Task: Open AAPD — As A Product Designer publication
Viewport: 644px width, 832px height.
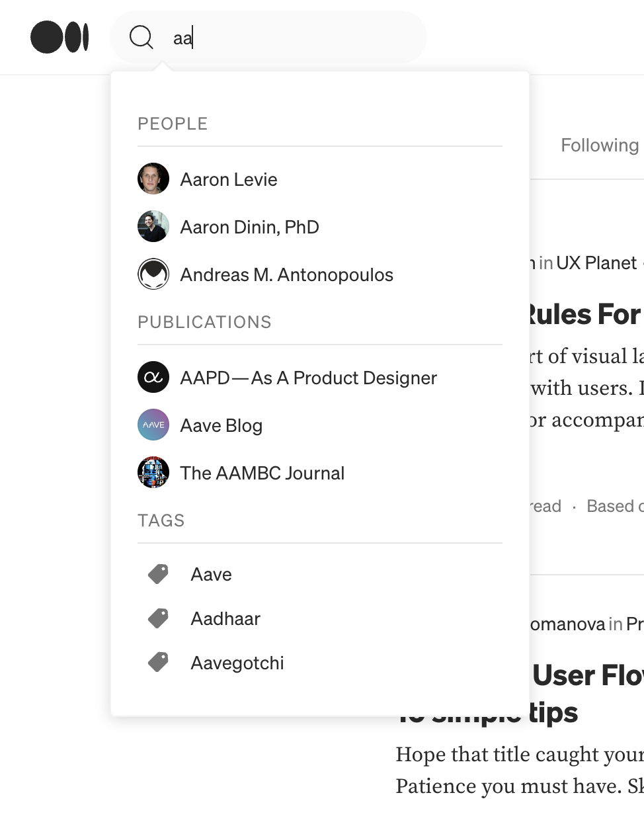Action: 308,378
